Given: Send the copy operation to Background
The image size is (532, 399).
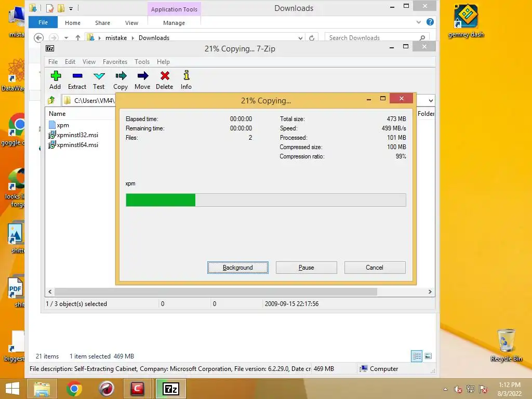Looking at the screenshot, I should tap(238, 268).
